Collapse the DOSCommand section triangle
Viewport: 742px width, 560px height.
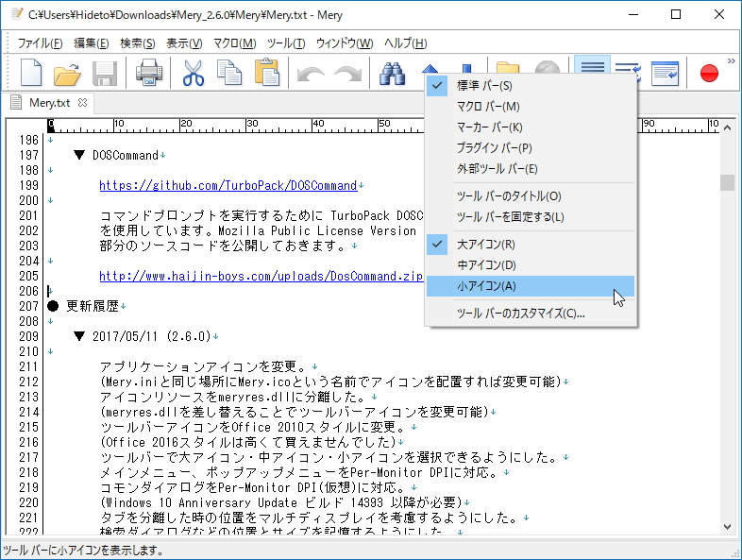point(79,155)
